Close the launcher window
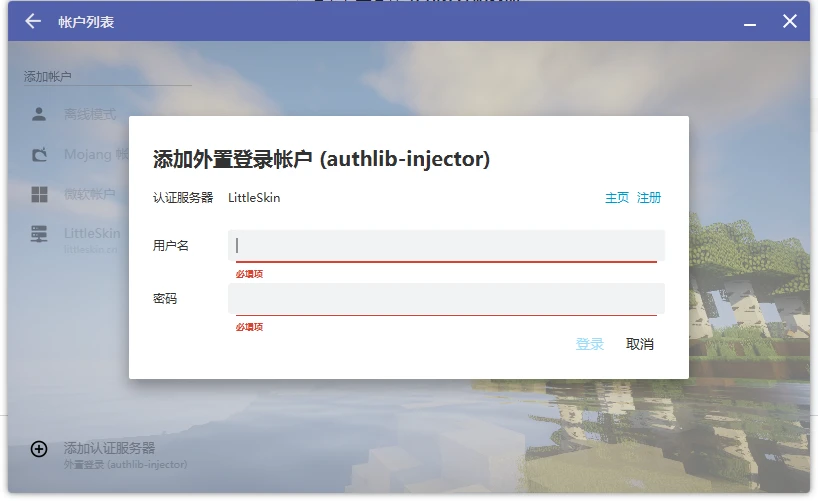The image size is (818, 501). click(x=790, y=21)
